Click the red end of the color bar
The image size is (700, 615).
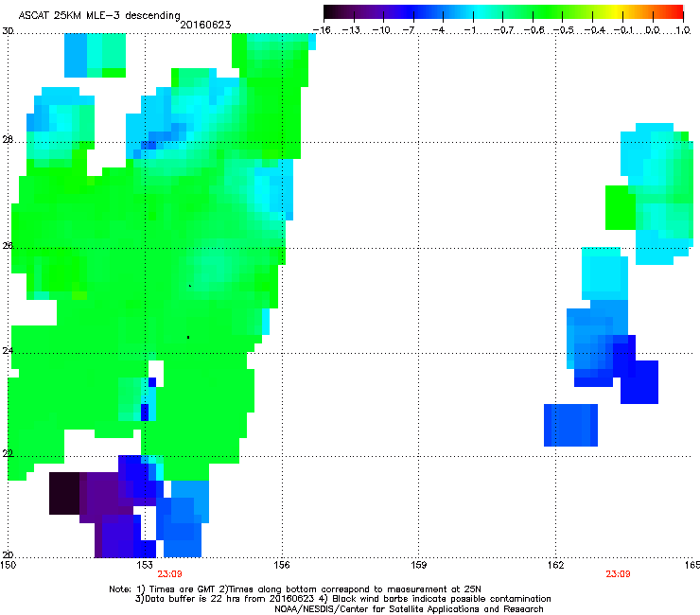[x=676, y=11]
